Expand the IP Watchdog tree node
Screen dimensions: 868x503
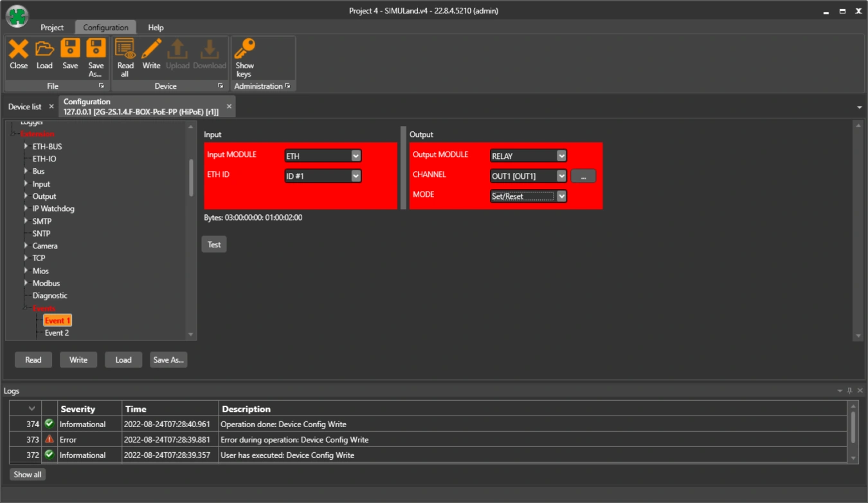point(26,208)
